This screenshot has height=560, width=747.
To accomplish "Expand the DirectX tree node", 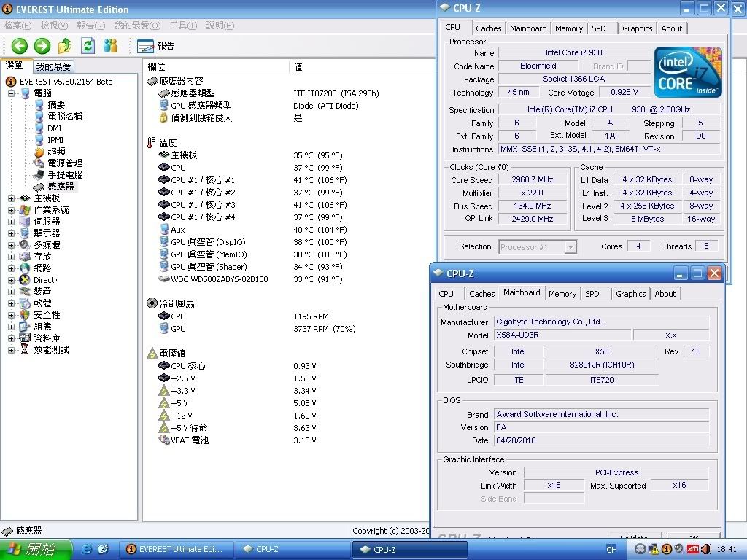I will click(x=11, y=280).
